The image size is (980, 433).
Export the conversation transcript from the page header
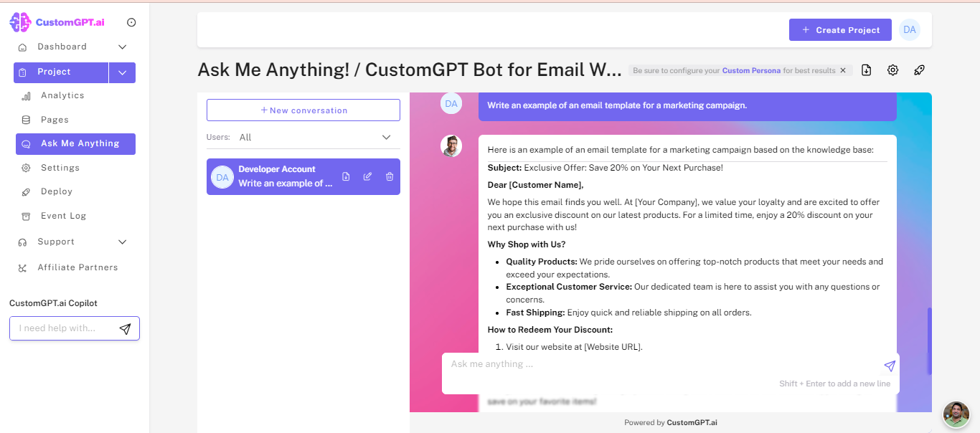pyautogui.click(x=866, y=70)
